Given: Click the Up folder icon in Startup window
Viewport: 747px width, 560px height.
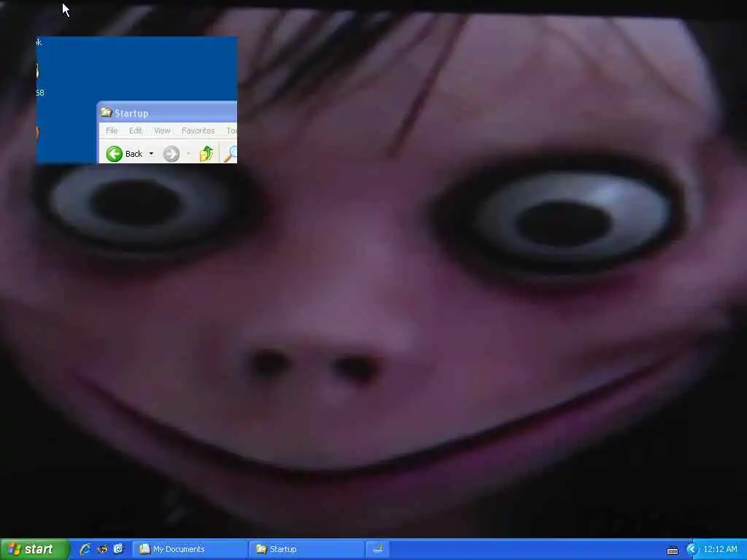Looking at the screenshot, I should click(x=206, y=153).
